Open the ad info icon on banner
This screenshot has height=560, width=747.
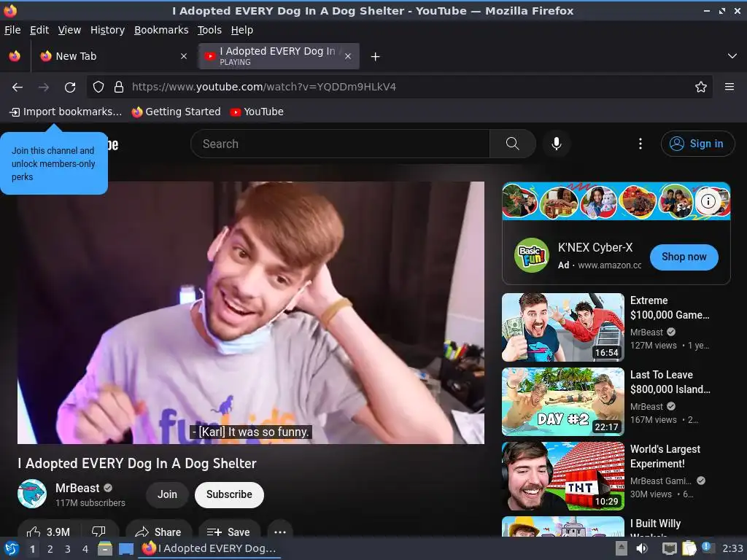click(708, 201)
